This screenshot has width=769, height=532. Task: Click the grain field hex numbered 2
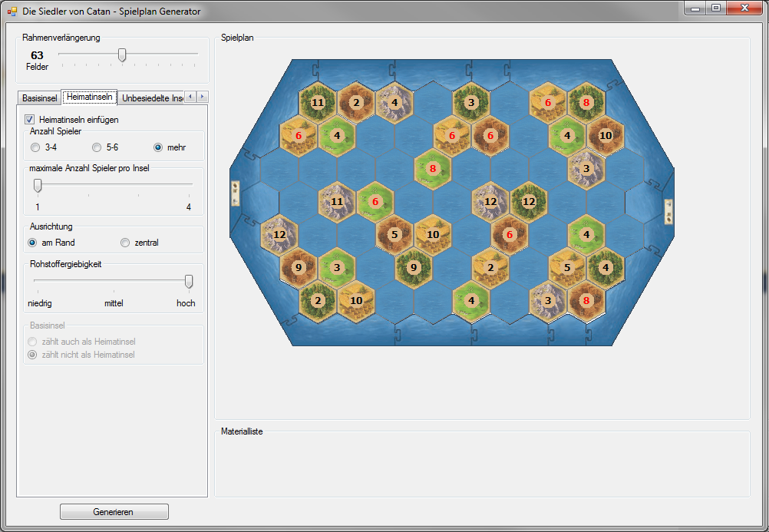490,267
